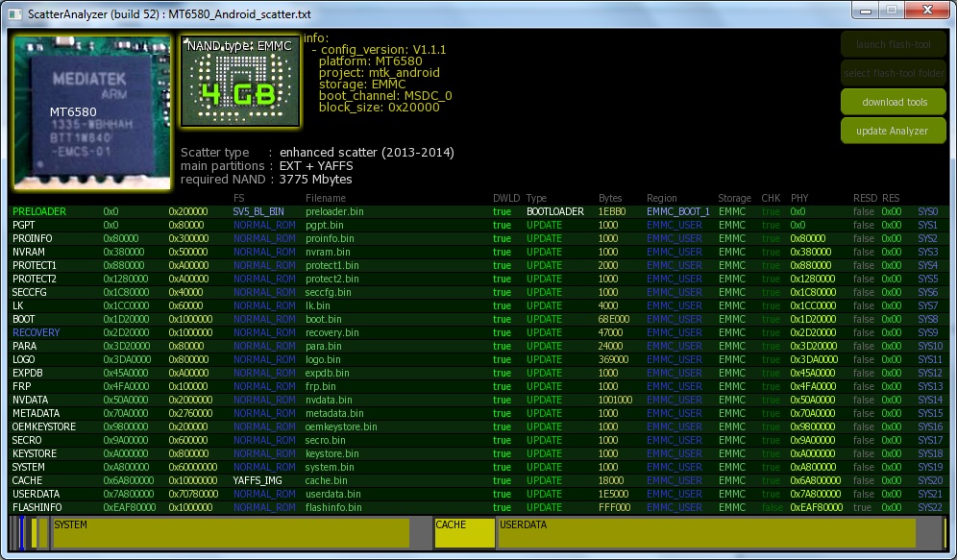Click the cache.bin filename

(x=327, y=480)
